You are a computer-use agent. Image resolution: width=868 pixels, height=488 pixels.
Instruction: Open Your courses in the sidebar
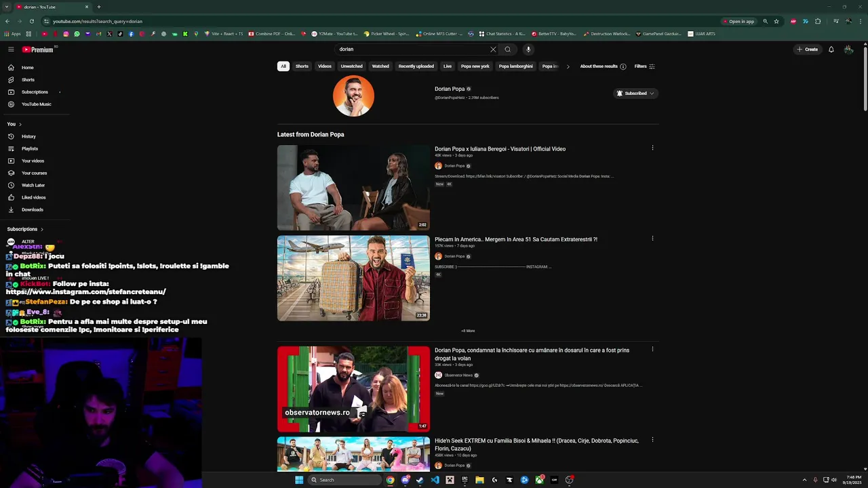[x=33, y=174]
